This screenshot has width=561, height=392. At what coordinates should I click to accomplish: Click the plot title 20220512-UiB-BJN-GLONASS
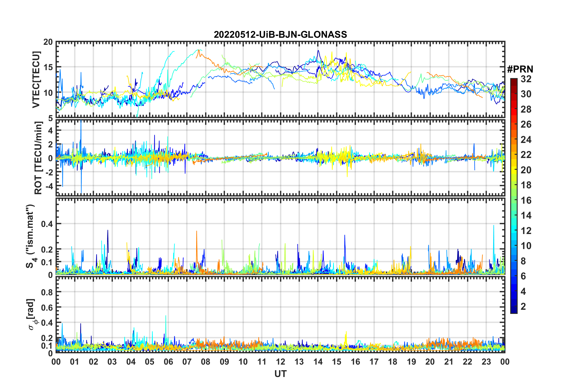click(280, 34)
